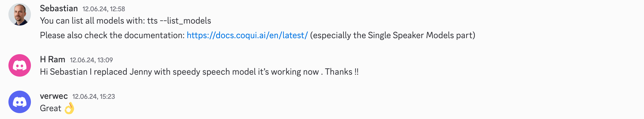
Task: Click the 13:09 message timestamp
Action: [91, 60]
